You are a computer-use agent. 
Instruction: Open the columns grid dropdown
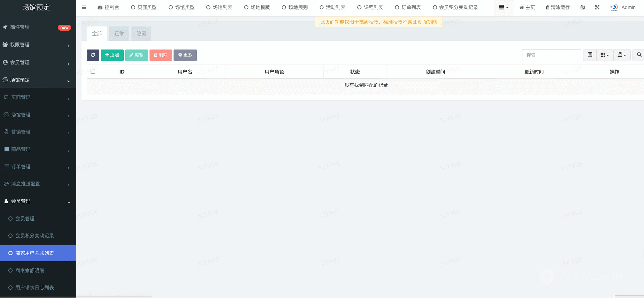(604, 55)
